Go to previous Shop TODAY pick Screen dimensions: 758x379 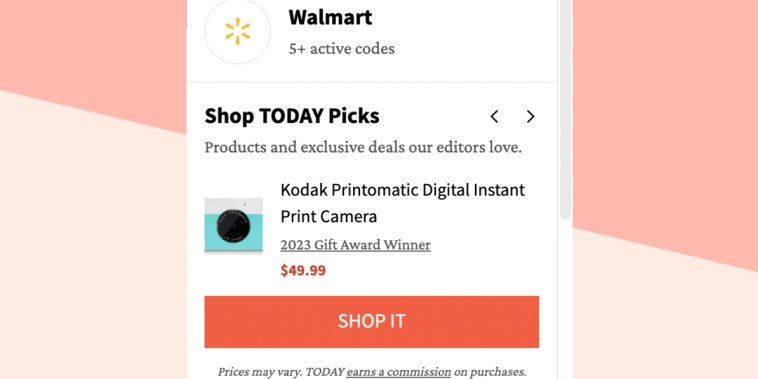(x=494, y=117)
